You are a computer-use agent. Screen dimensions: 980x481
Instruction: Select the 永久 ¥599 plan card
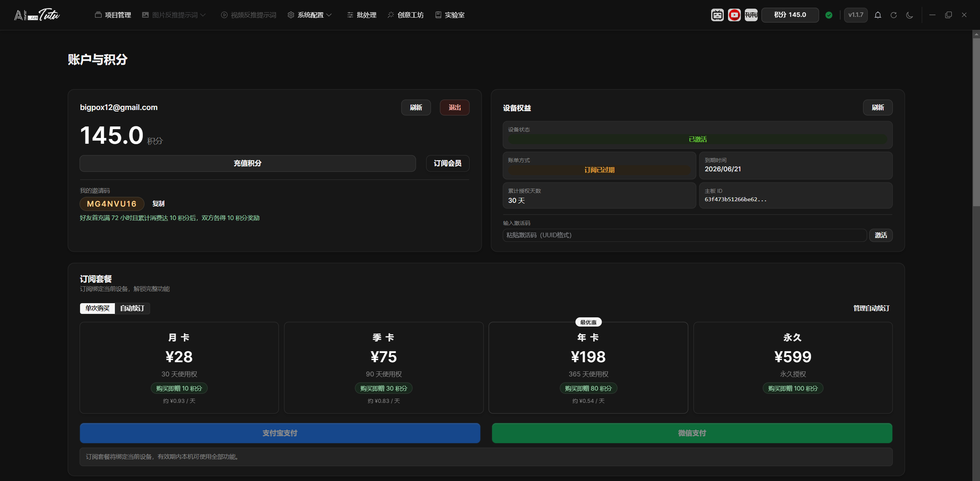click(793, 368)
